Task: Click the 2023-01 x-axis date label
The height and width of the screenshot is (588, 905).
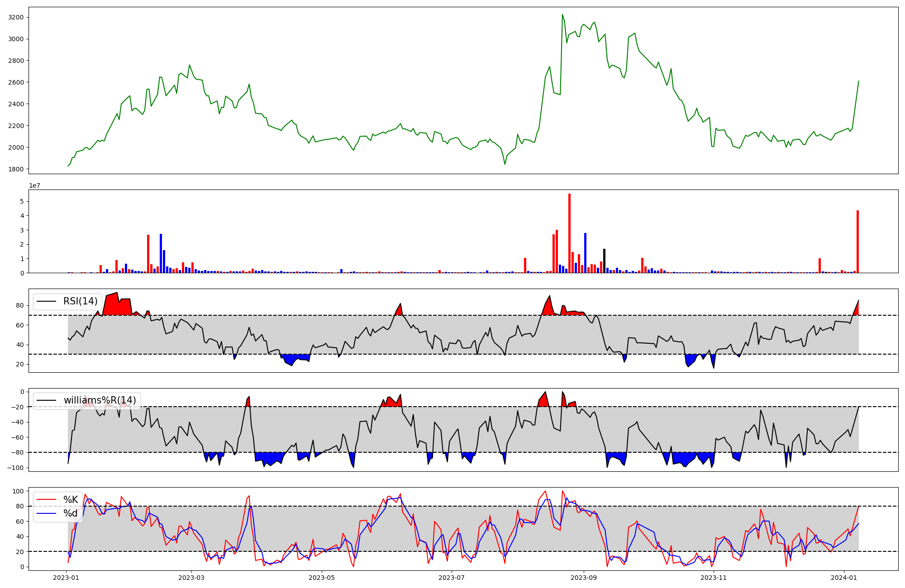Action: (x=66, y=578)
